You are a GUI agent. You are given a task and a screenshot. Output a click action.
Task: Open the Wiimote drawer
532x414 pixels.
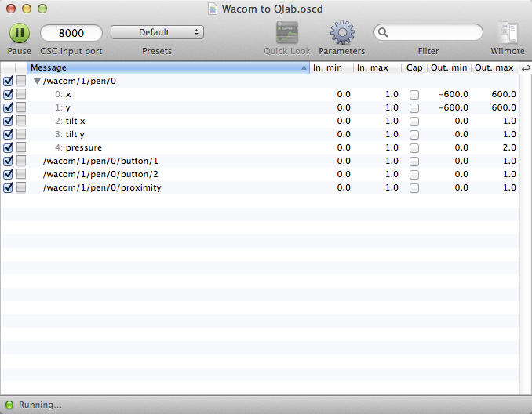pos(508,33)
